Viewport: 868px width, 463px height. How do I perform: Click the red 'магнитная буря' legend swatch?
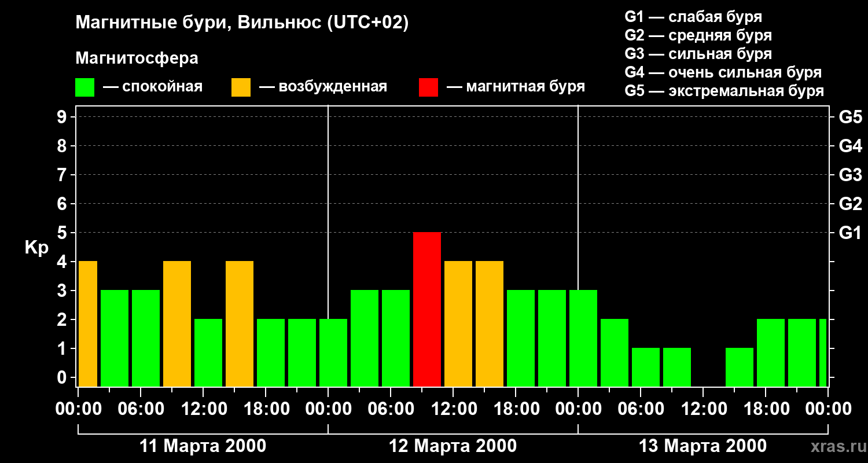429,87
